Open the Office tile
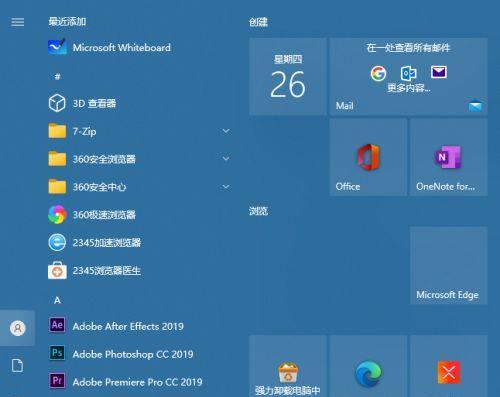Viewport: 500px width, 397px height. coord(368,157)
